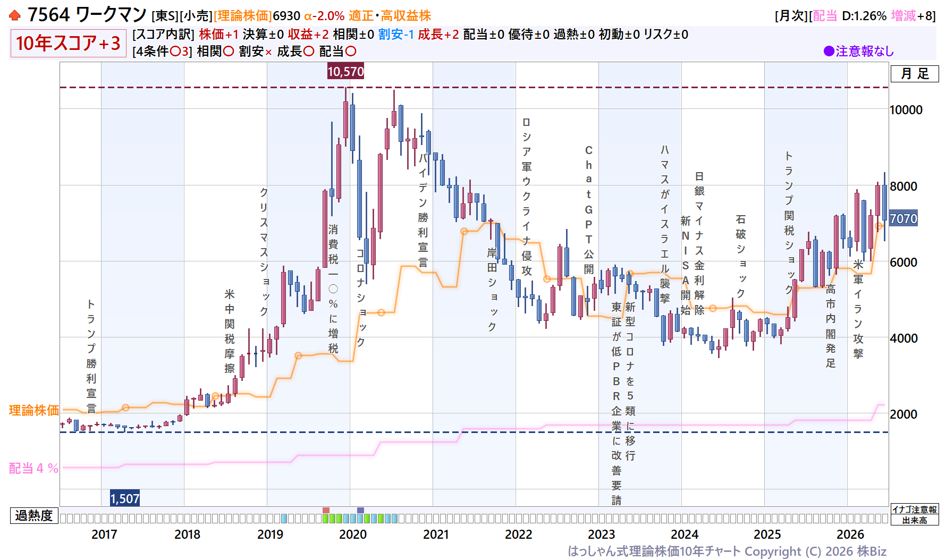Click the 2000 price axis label
946x560 pixels.
click(903, 414)
